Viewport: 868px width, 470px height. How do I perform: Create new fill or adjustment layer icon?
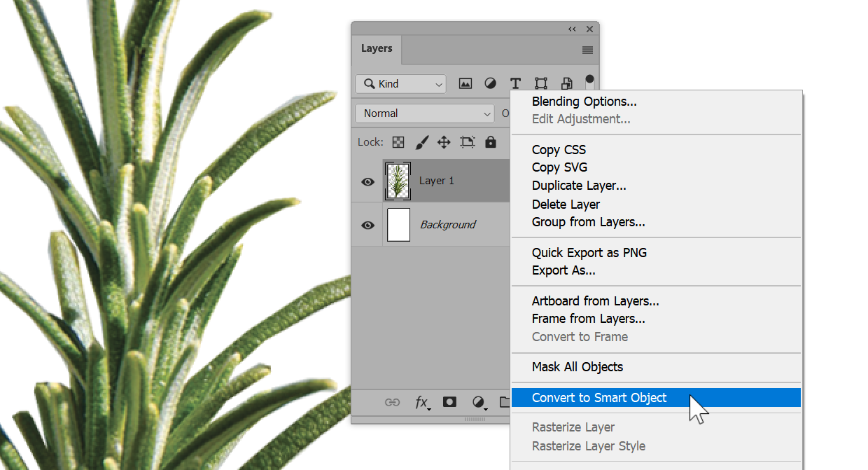point(480,402)
